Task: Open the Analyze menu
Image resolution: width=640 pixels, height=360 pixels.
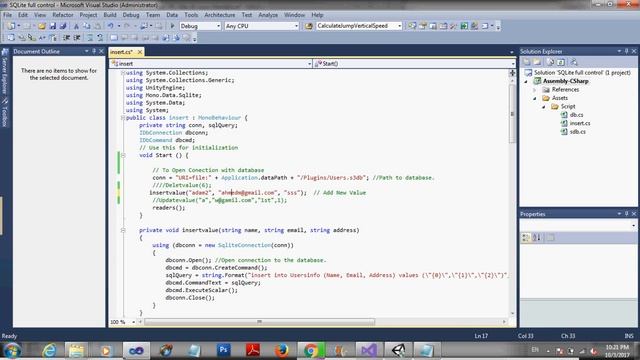Action: pyautogui.click(x=268, y=15)
